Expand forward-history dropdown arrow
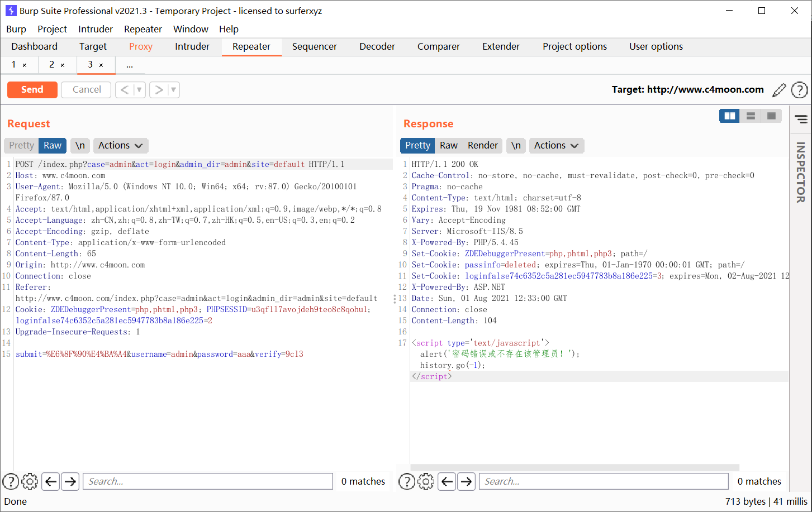 pyautogui.click(x=174, y=90)
